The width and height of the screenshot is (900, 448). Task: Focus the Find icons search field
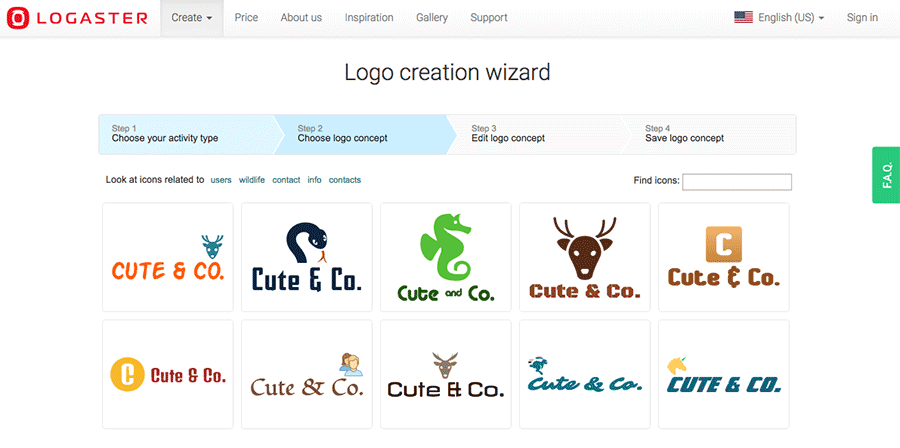coord(737,182)
